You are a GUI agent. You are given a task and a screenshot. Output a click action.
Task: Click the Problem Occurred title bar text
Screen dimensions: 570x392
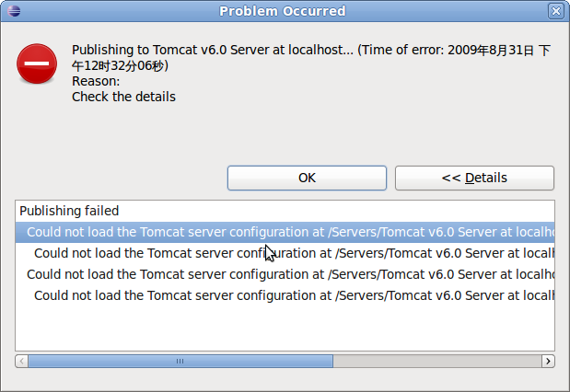coord(283,11)
